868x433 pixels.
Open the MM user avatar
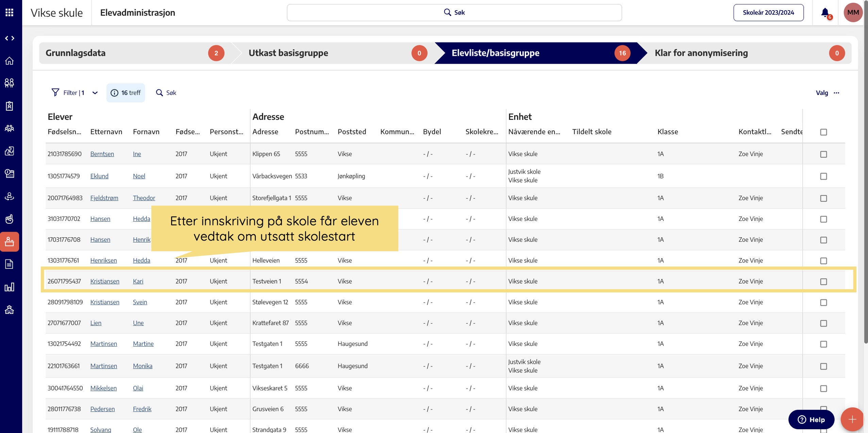click(x=853, y=13)
